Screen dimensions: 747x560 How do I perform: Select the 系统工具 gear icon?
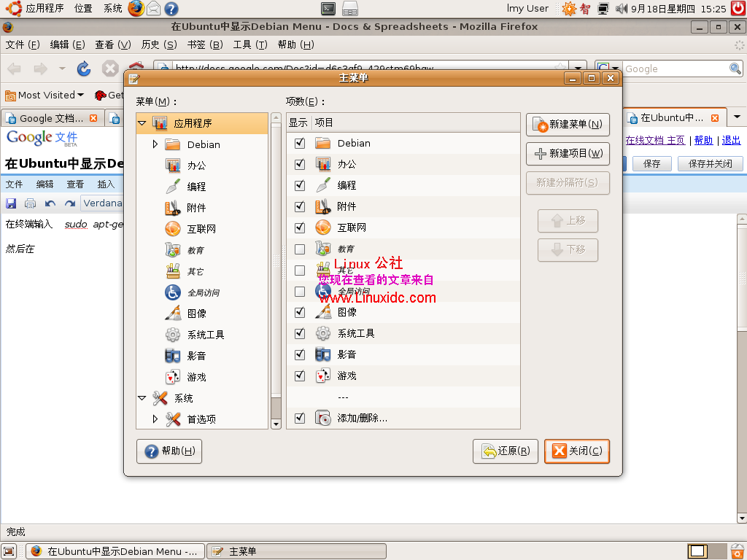tap(174, 335)
